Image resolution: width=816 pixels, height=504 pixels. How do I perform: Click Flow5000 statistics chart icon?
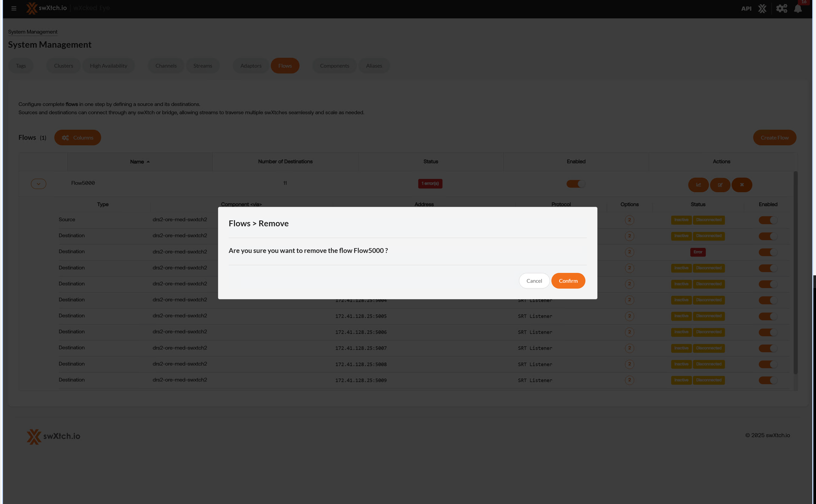point(698,185)
